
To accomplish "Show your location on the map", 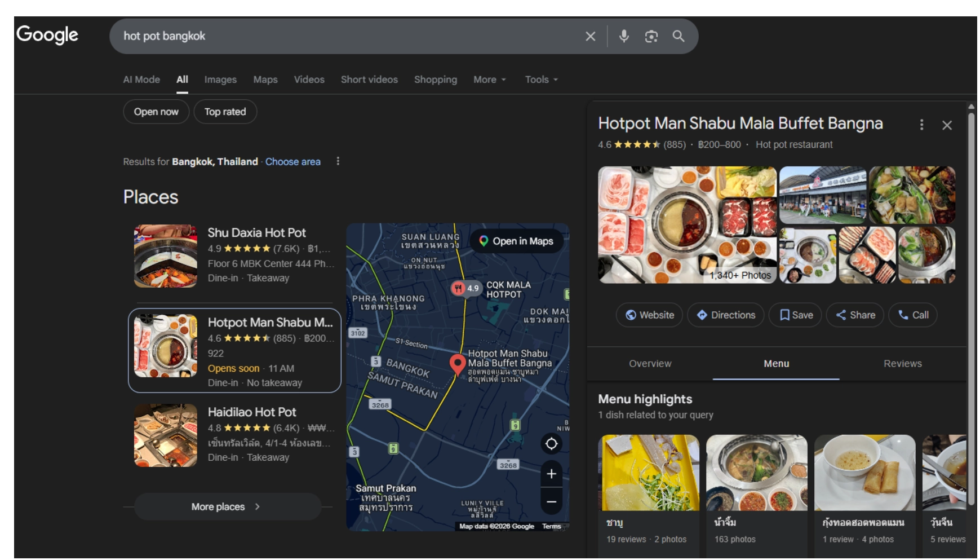I will point(551,444).
